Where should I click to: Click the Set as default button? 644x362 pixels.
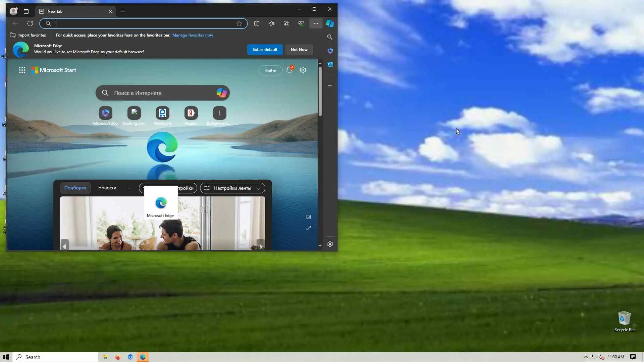click(265, 50)
